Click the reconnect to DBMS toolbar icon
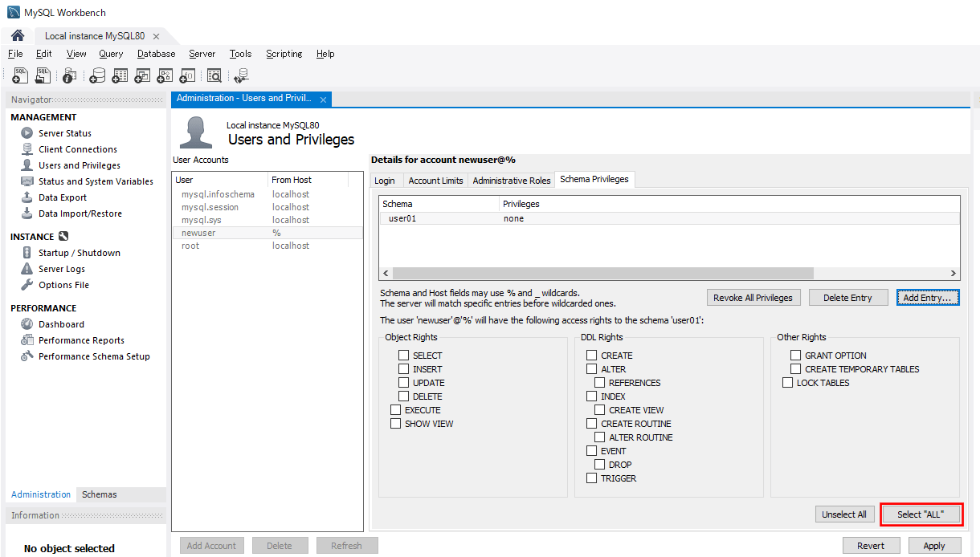The height and width of the screenshot is (557, 980). [241, 75]
